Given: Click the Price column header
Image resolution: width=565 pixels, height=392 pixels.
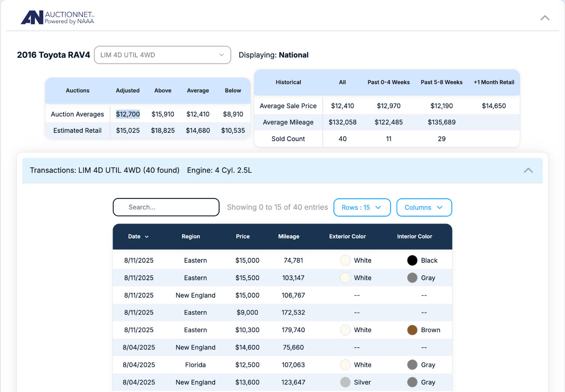Looking at the screenshot, I should click(x=243, y=236).
